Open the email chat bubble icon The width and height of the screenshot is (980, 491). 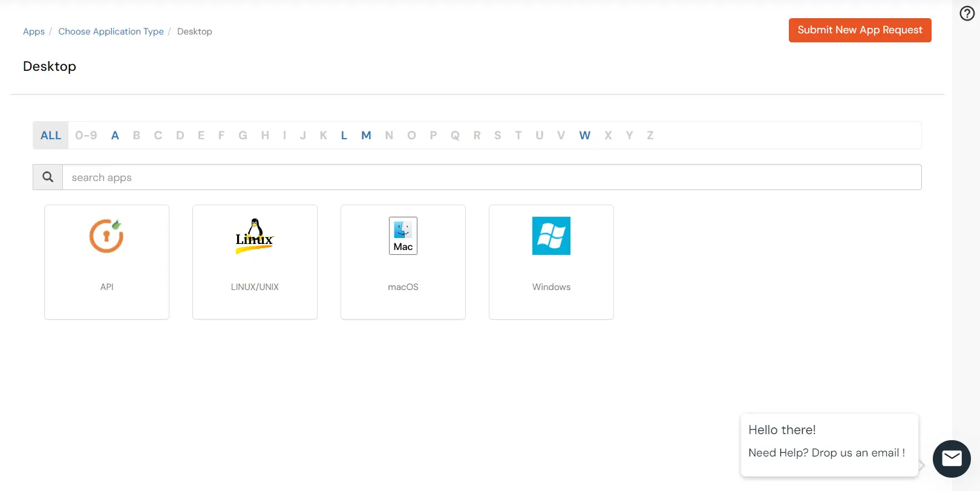click(x=952, y=459)
